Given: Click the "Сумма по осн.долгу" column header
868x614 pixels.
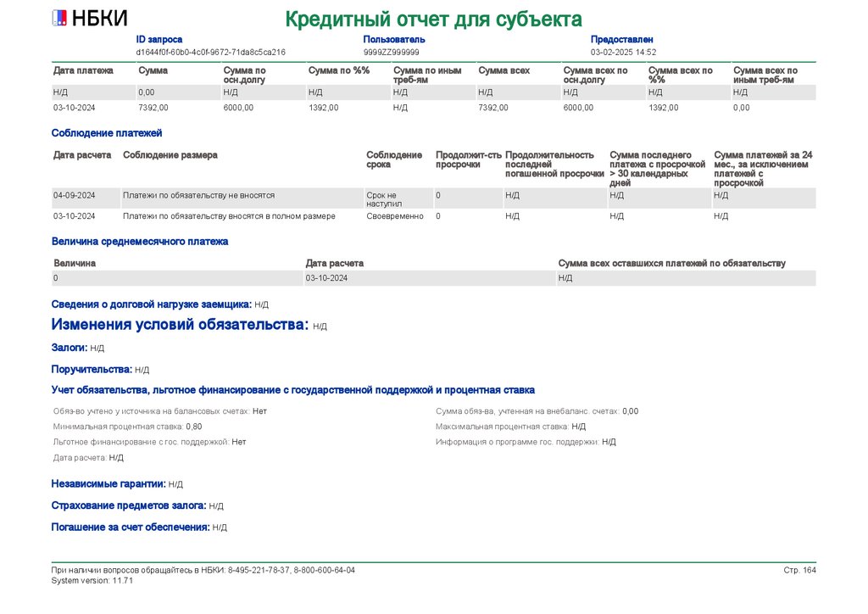Looking at the screenshot, I should click(244, 75).
